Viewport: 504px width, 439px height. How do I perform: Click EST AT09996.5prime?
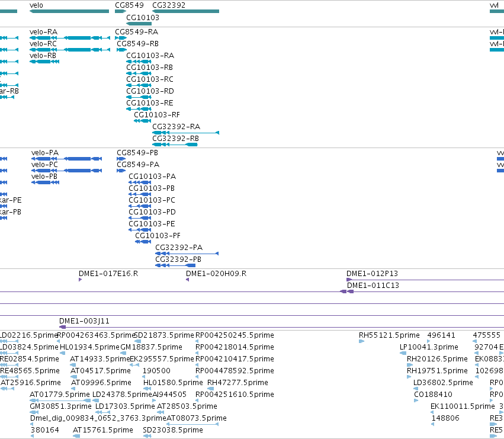[73, 389]
